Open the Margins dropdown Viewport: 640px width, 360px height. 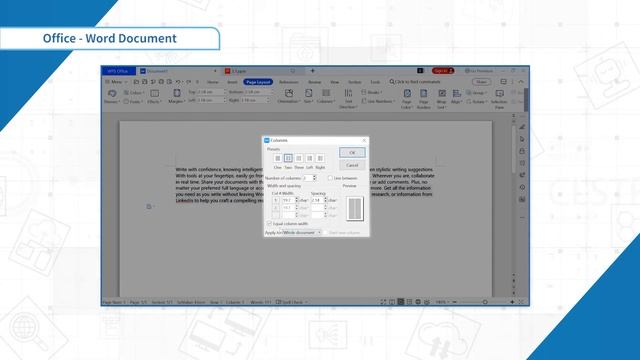(177, 97)
